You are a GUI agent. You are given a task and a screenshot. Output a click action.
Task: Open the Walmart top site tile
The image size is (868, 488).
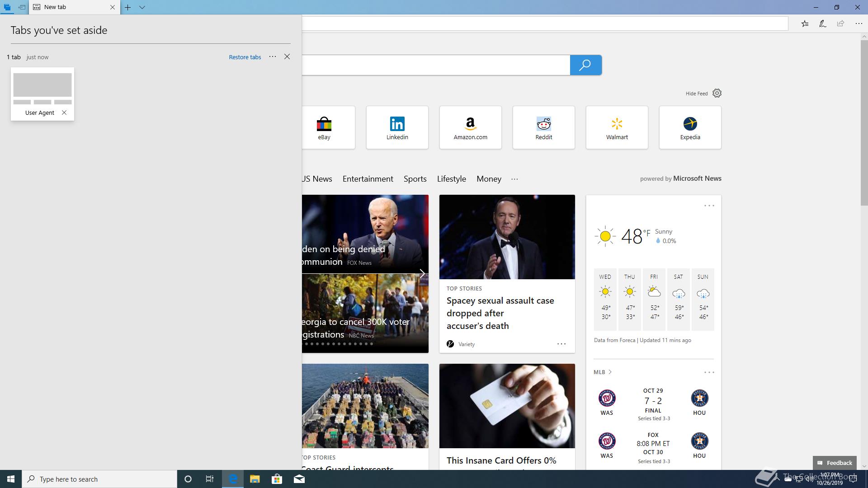point(617,127)
